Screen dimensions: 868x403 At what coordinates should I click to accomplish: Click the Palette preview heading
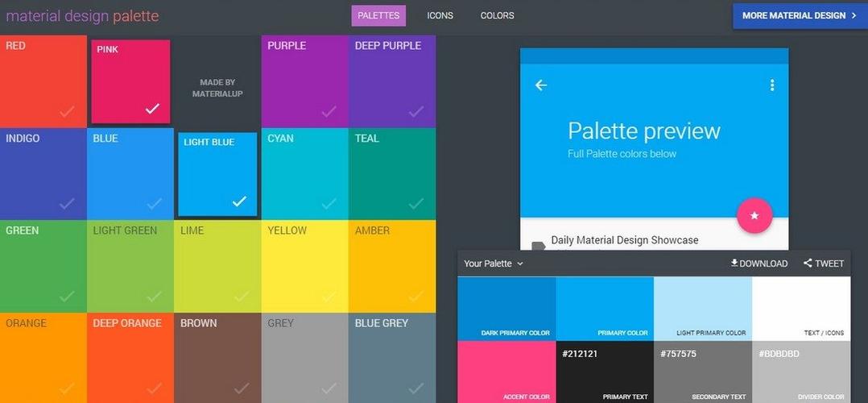pos(644,131)
